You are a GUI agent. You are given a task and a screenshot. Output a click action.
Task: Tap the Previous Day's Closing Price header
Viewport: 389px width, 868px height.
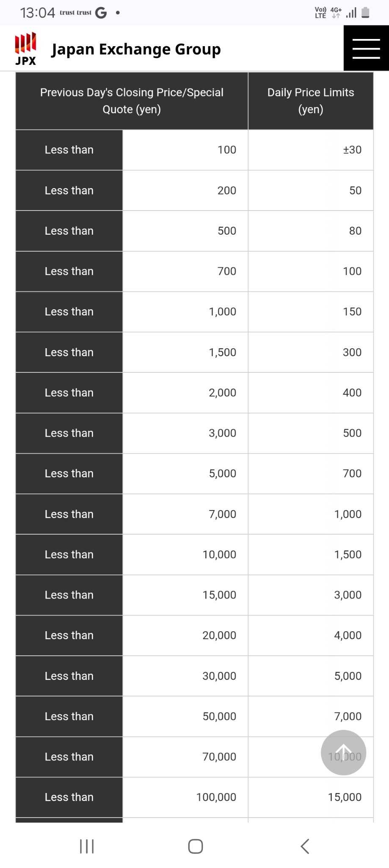(x=132, y=101)
